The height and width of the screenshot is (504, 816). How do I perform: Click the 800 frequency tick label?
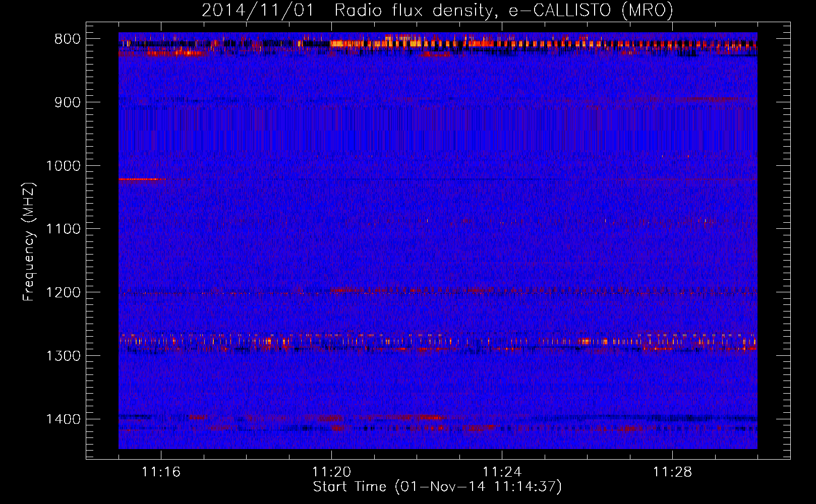coord(68,39)
